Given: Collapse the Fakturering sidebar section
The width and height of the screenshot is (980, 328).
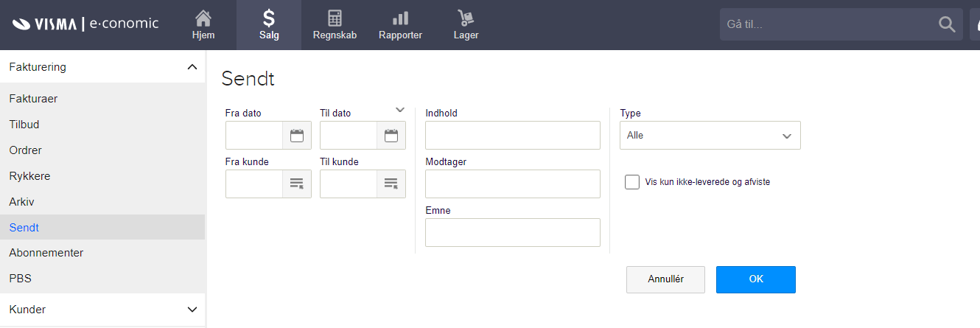Looking at the screenshot, I should pos(192,67).
